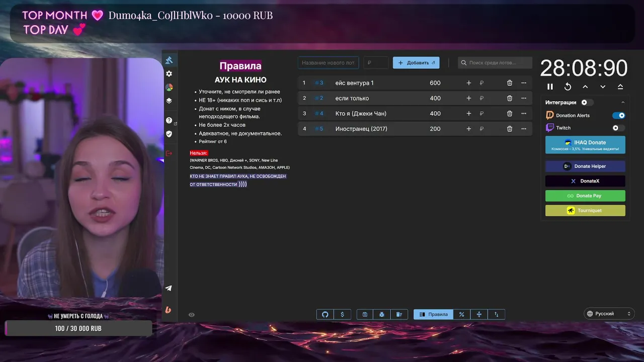Open the Русский language dropdown
644x362 pixels.
point(609,314)
